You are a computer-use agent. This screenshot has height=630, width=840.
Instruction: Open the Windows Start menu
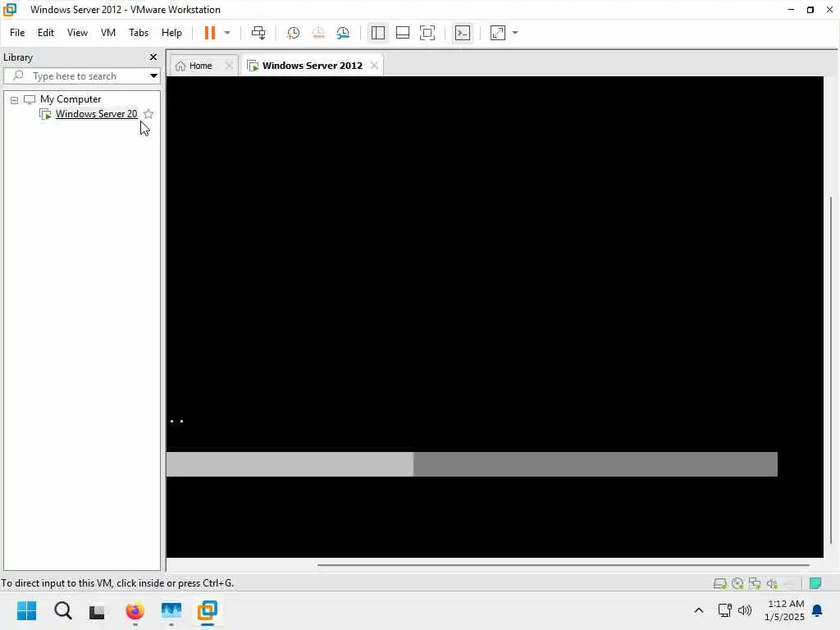27,610
